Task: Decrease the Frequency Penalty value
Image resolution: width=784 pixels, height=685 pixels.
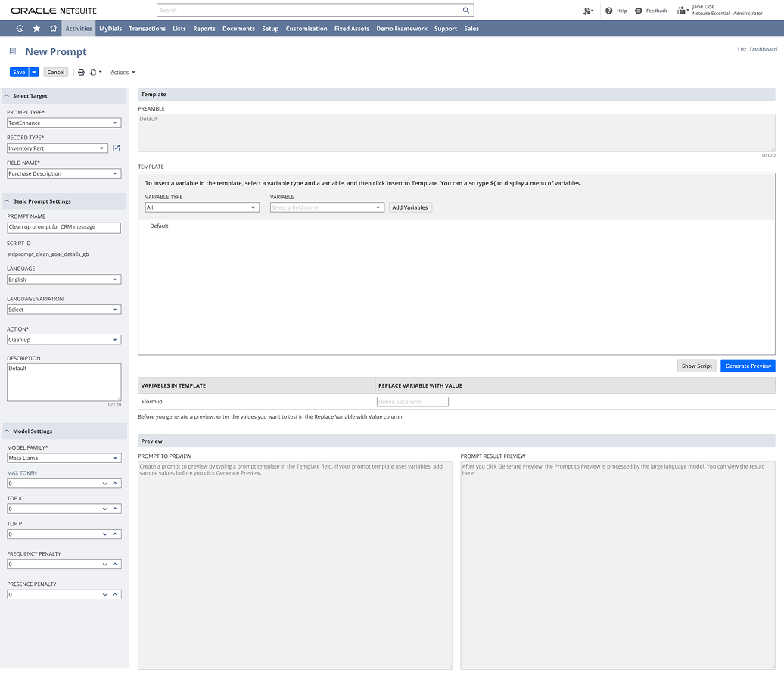Action: (105, 565)
